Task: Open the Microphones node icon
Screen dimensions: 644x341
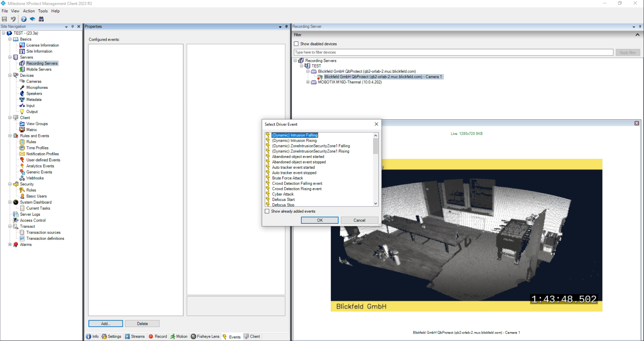Action: 22,88
